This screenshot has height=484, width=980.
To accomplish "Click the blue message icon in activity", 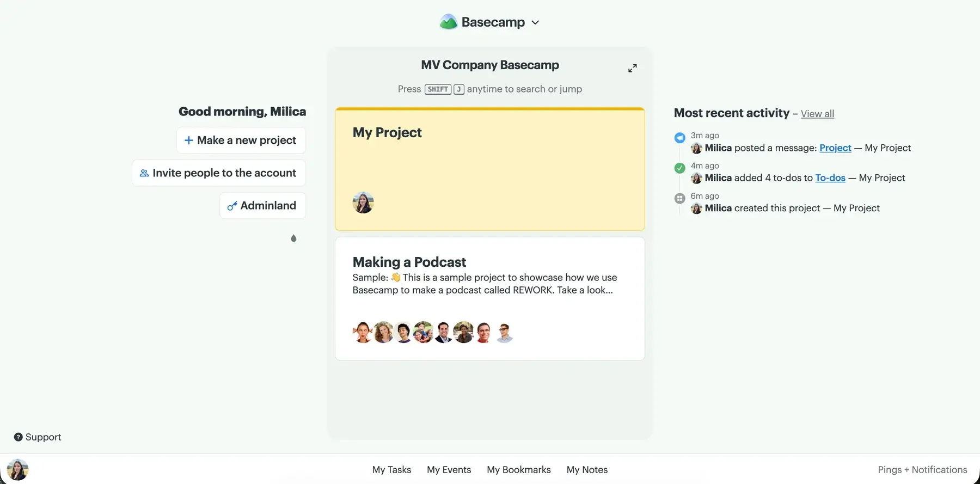I will click(x=679, y=138).
